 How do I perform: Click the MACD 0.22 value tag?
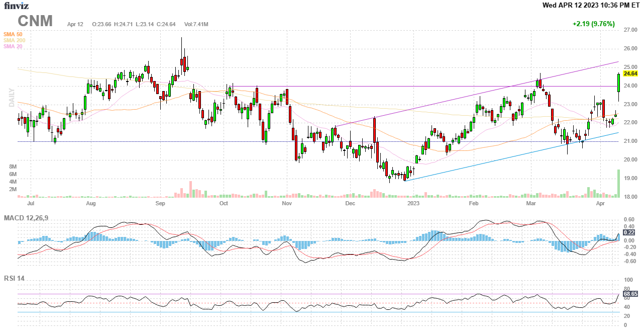click(x=629, y=232)
